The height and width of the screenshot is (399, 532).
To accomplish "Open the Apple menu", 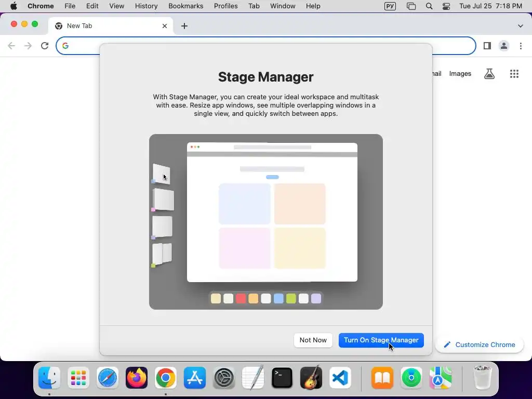I will 14,6.
